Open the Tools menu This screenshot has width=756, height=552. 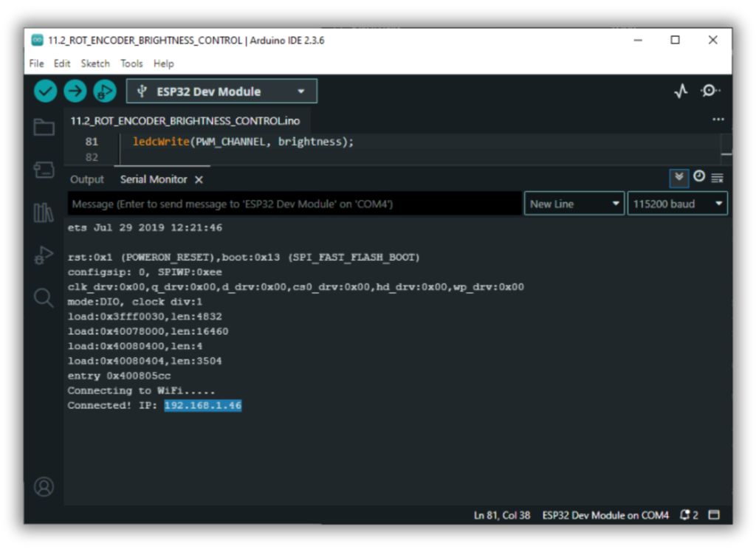pos(131,63)
